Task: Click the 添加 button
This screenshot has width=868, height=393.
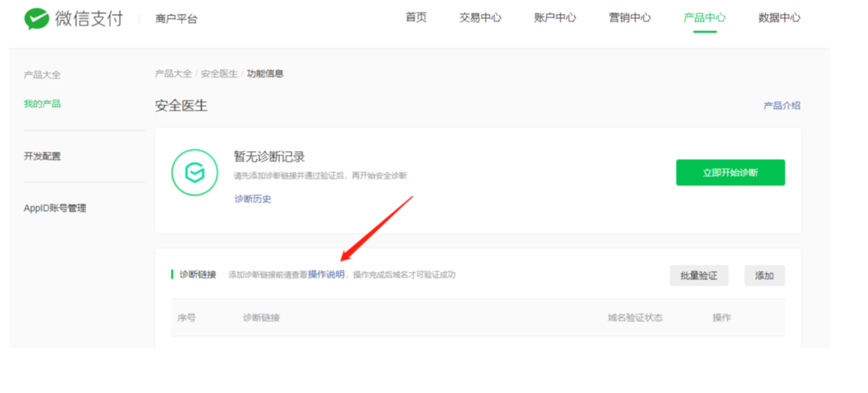Action: (764, 276)
